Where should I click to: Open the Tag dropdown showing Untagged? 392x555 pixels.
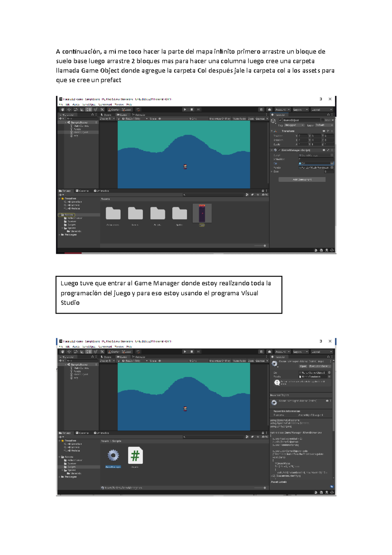(x=294, y=125)
